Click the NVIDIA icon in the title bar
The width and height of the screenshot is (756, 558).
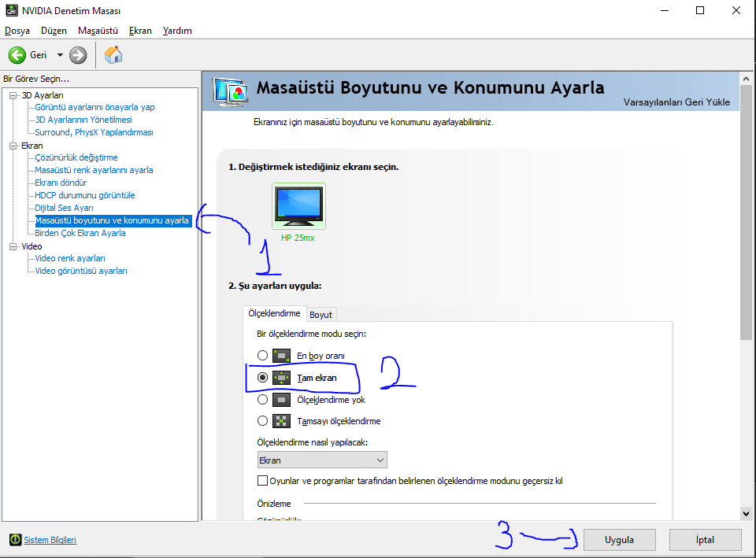[x=12, y=10]
